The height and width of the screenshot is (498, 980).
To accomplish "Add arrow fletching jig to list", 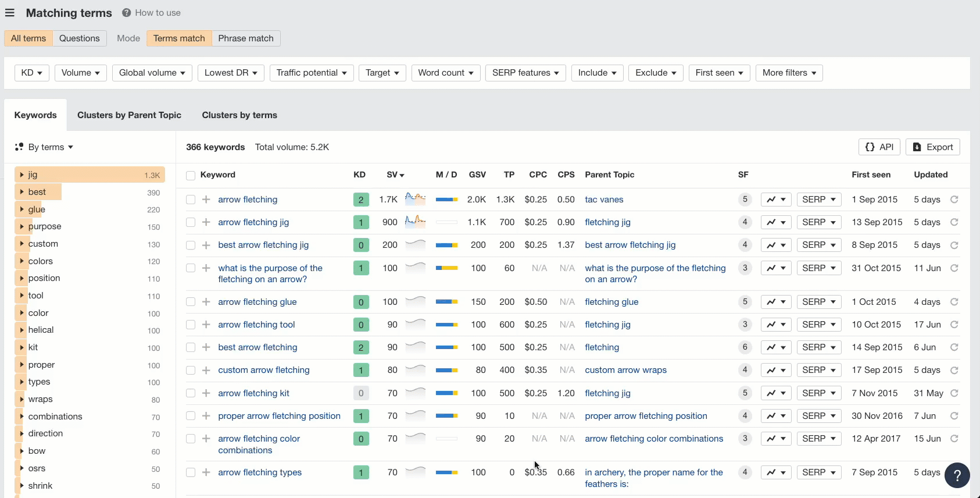I will [206, 222].
